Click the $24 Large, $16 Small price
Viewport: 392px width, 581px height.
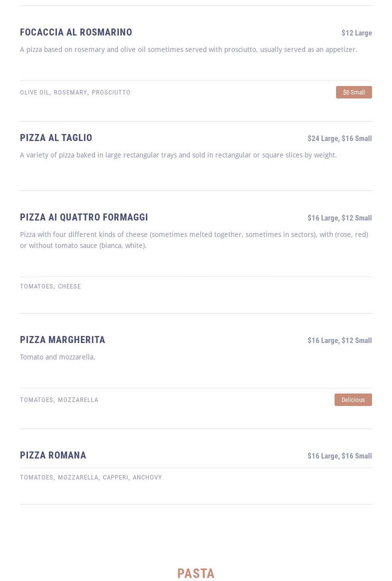click(x=340, y=138)
